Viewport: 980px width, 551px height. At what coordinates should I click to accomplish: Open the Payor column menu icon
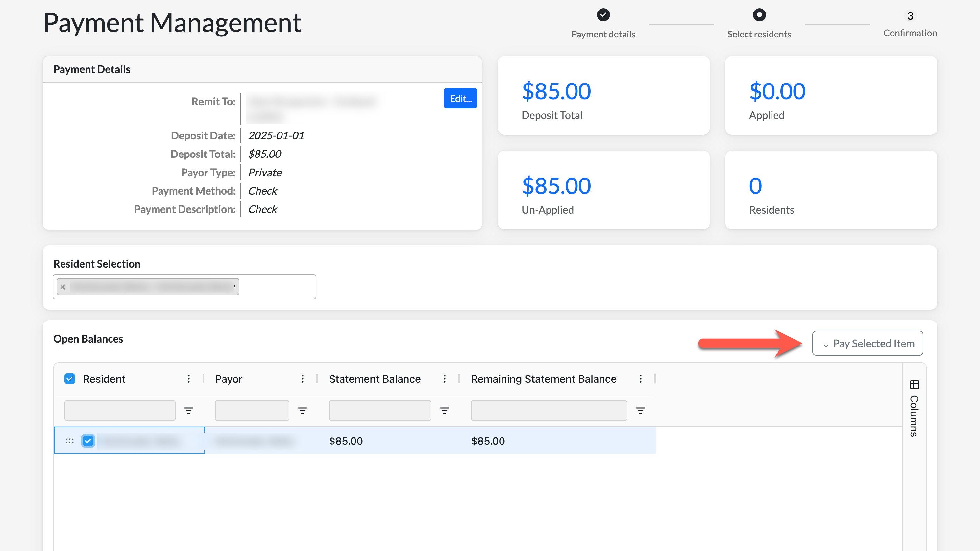pos(303,379)
